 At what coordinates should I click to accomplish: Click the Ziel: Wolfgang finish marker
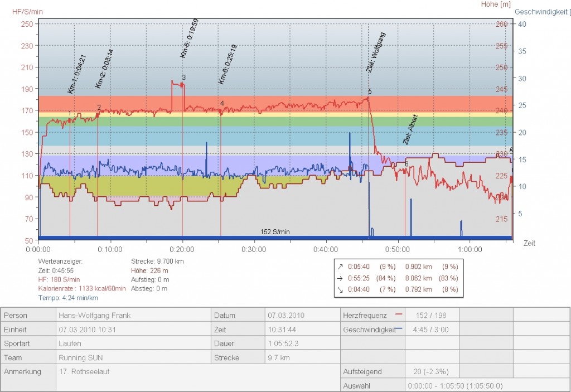click(x=375, y=52)
